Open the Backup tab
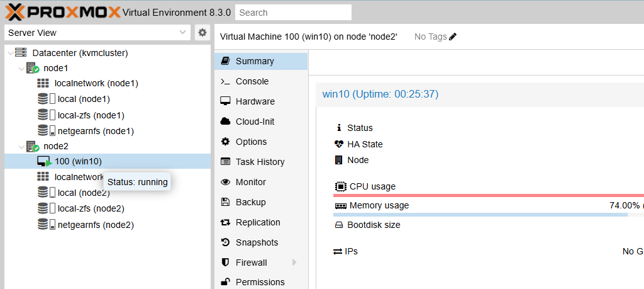 pyautogui.click(x=261, y=202)
